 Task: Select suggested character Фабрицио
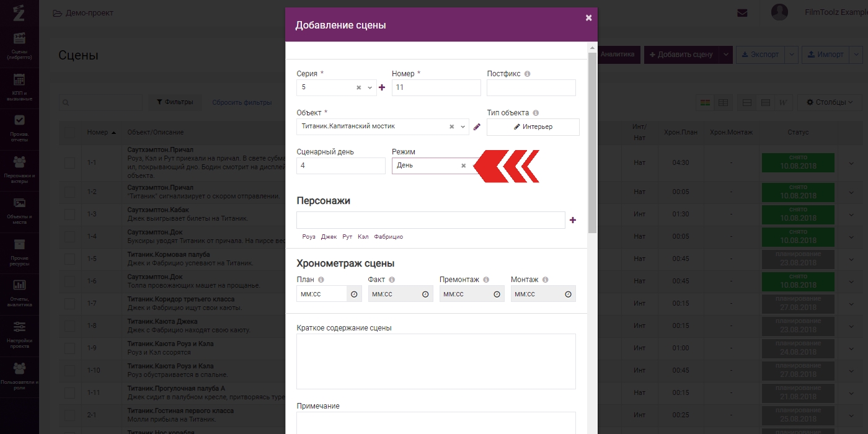tap(389, 237)
